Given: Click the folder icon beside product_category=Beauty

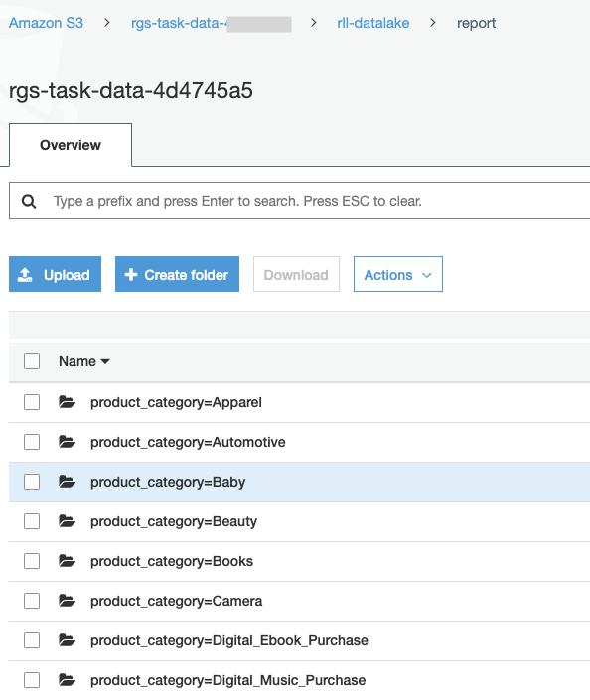Looking at the screenshot, I should tap(67, 521).
